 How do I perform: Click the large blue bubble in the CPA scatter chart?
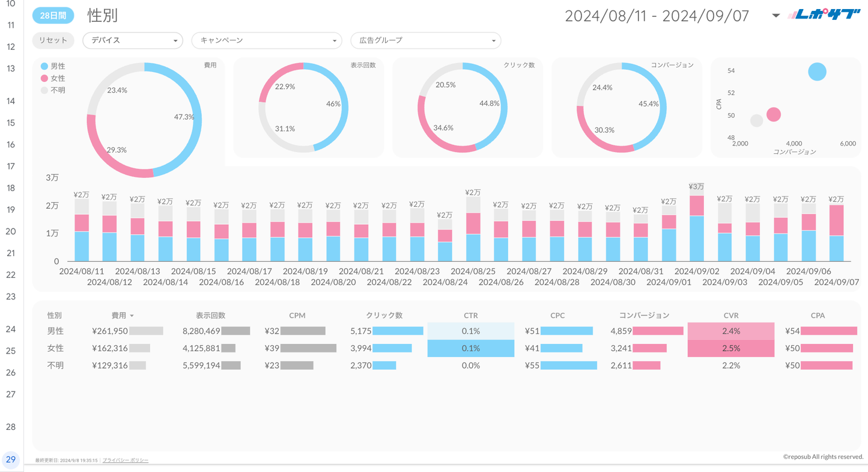[x=817, y=72]
